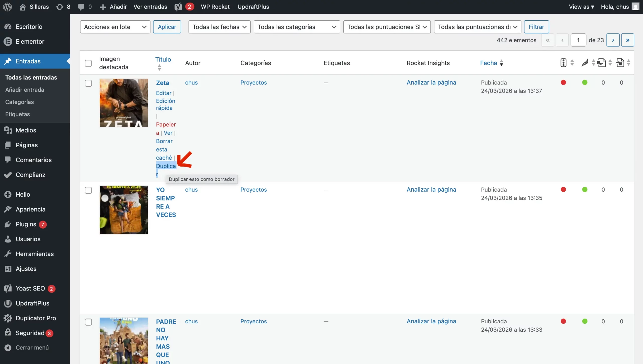
Task: Click the current page number field
Action: [x=578, y=40]
